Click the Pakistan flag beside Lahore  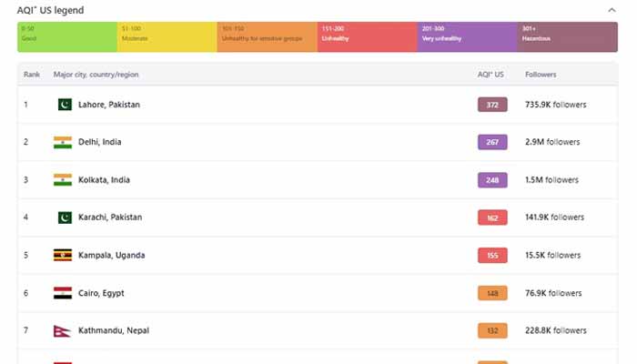click(x=64, y=105)
